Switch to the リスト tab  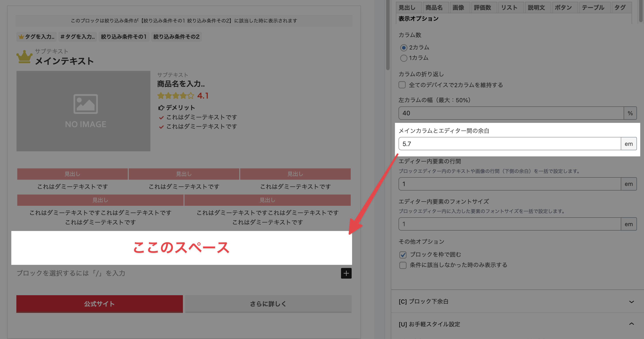511,8
